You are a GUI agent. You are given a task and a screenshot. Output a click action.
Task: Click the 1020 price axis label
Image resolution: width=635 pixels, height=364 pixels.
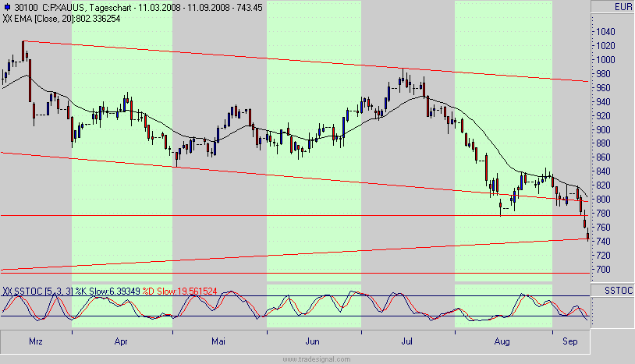click(605, 46)
